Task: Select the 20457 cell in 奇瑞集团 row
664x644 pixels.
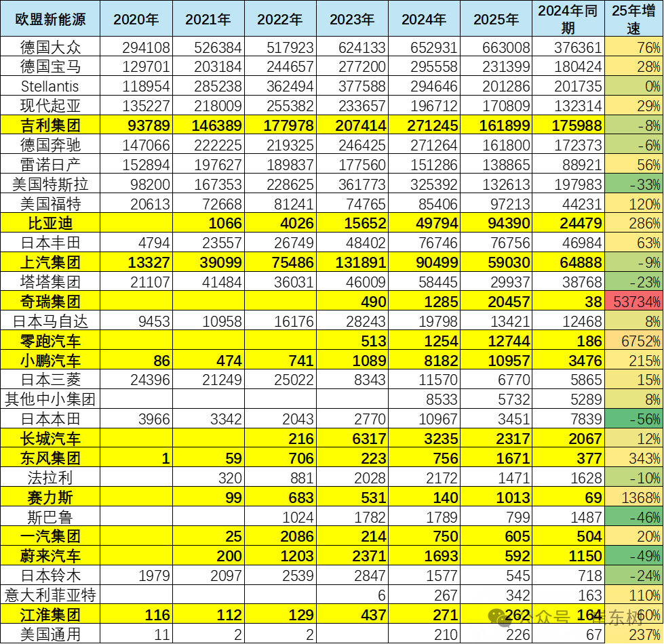Action: click(x=496, y=301)
